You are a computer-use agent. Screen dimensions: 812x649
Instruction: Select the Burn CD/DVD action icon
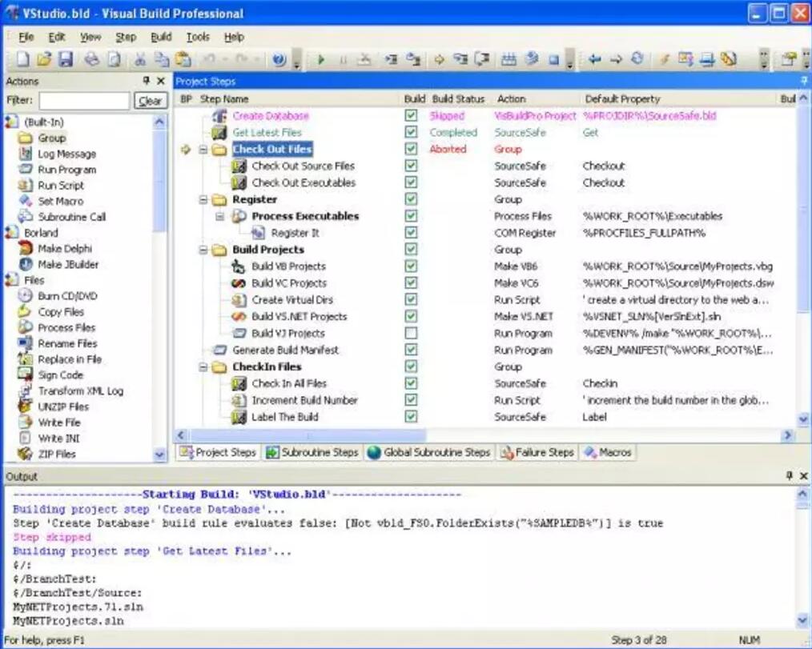(x=25, y=296)
